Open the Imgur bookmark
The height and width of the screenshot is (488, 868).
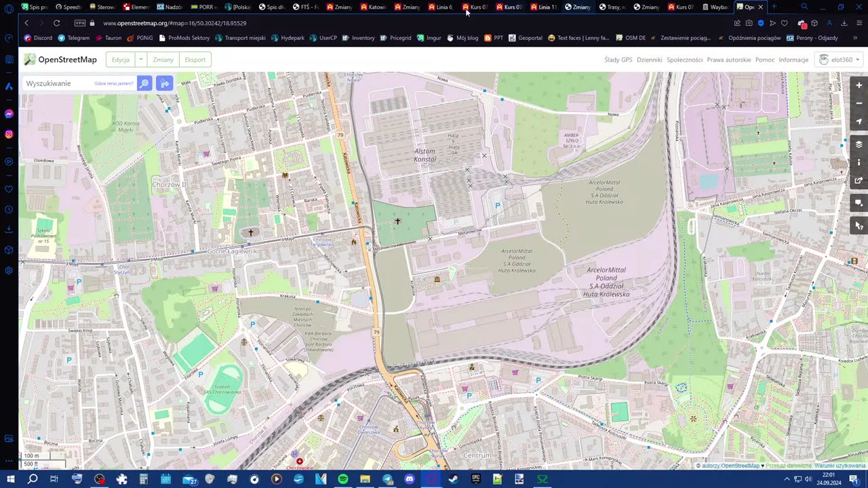pyautogui.click(x=429, y=38)
